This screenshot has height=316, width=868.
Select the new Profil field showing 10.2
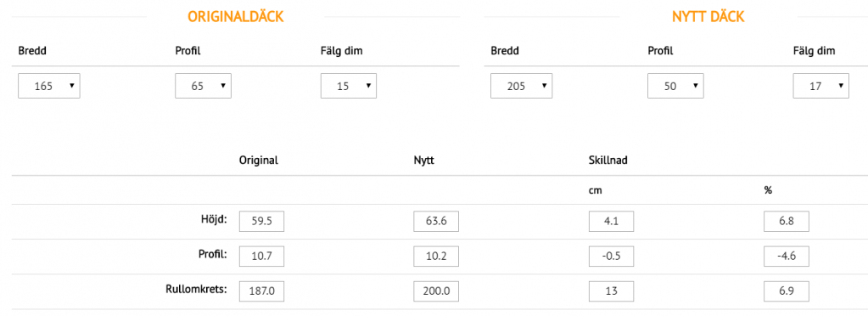click(x=436, y=257)
